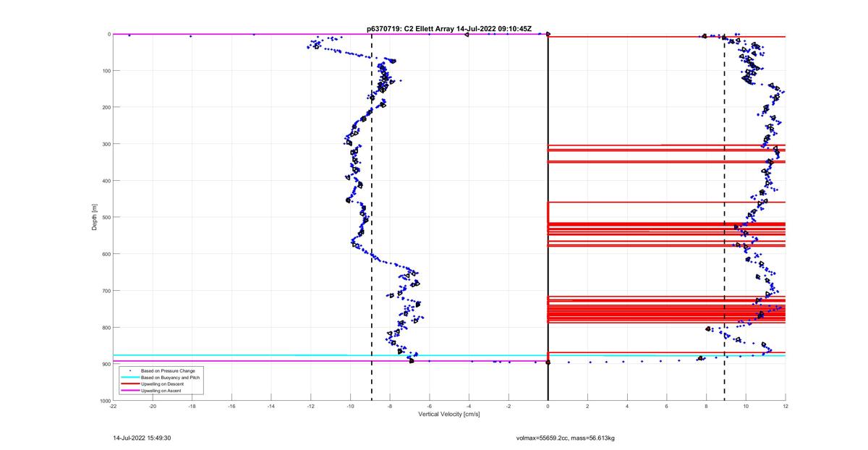The height and width of the screenshot is (450, 868).
Task: Select depth axis tick label '400'
Action: click(x=105, y=181)
